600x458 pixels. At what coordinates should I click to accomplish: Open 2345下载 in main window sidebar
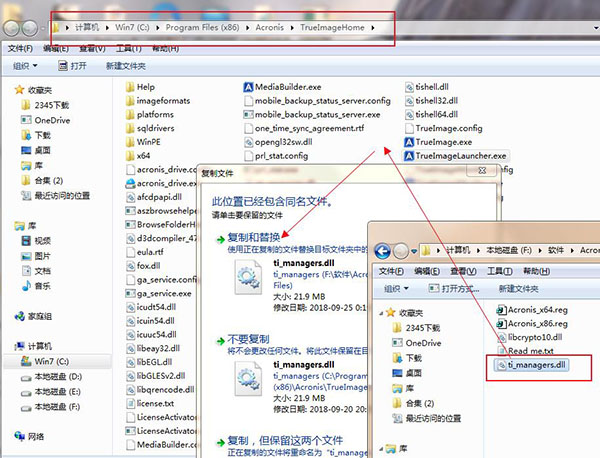click(45, 105)
